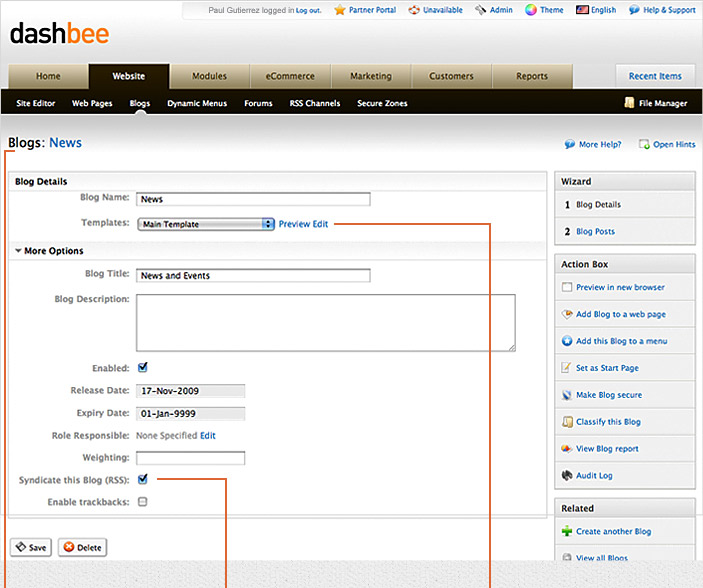Click the Make Blog secure shield icon
The height and width of the screenshot is (588, 703).
(x=567, y=395)
